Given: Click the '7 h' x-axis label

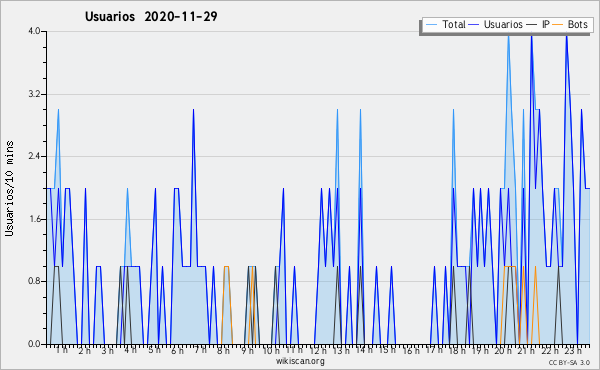Looking at the screenshot, I should pyautogui.click(x=201, y=350).
